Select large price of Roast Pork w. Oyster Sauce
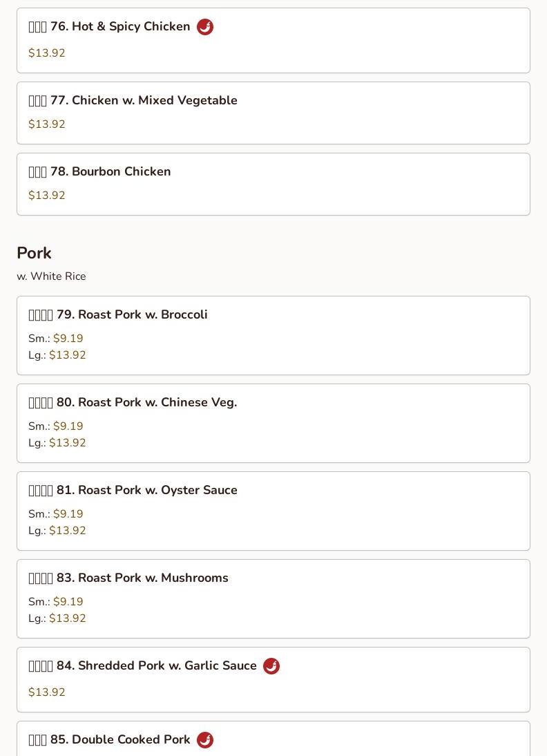Viewport: 547px width, 756px height. tap(68, 531)
